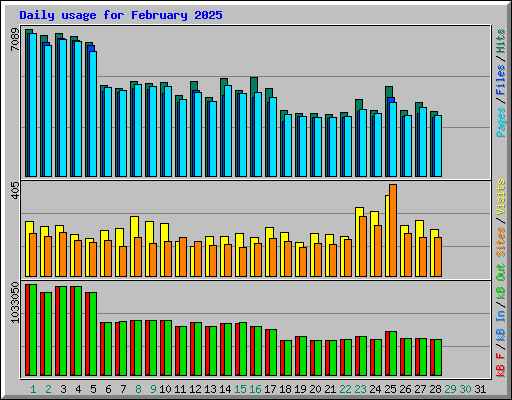
Task: Click day 2 on the x-axis
Action: [x=48, y=389]
